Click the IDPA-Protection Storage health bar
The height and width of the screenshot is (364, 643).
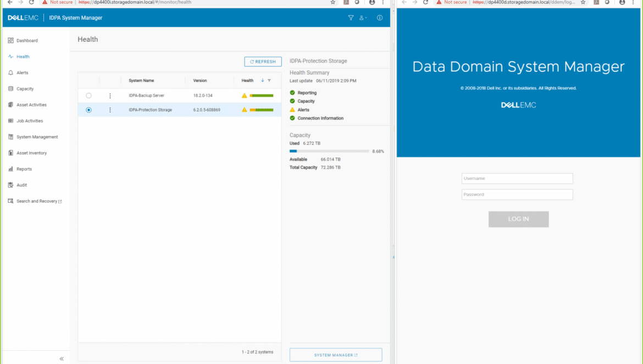click(x=262, y=110)
